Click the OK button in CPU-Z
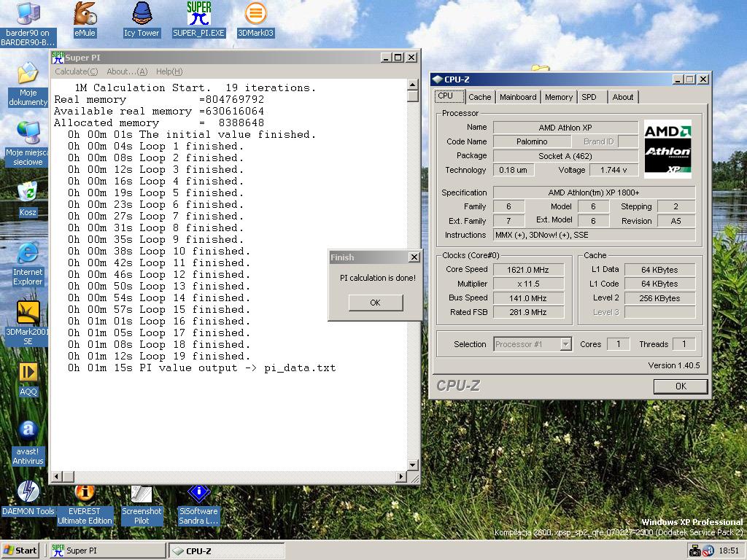747x560 pixels. 681,386
